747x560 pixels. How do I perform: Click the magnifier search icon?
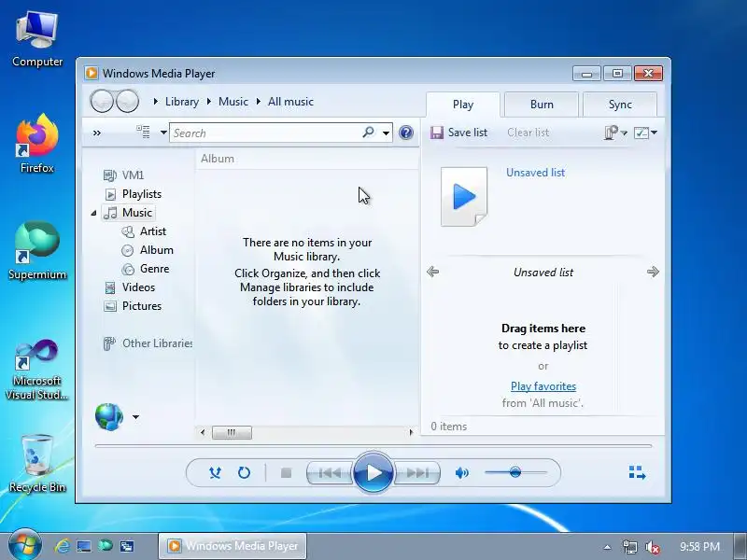coord(368,132)
